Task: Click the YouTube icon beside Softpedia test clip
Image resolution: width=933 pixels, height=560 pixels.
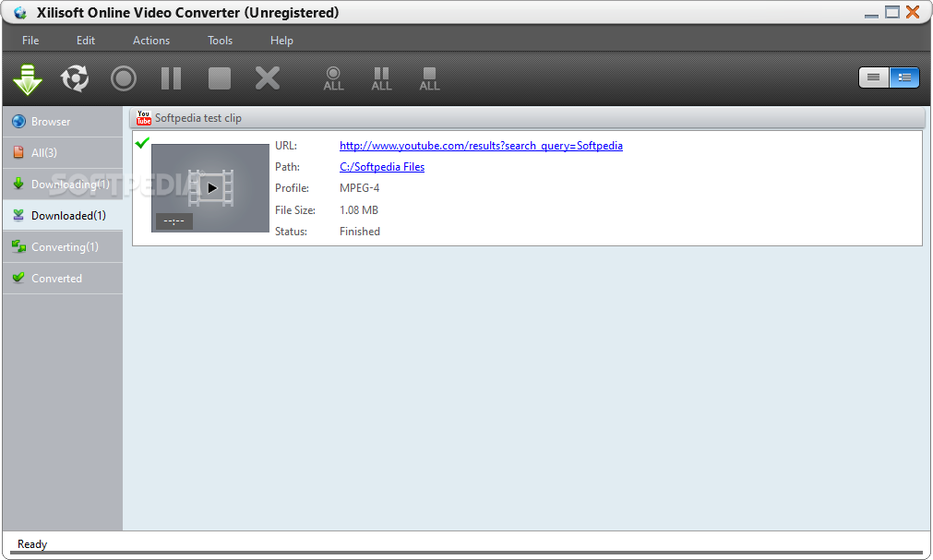Action: click(x=143, y=118)
